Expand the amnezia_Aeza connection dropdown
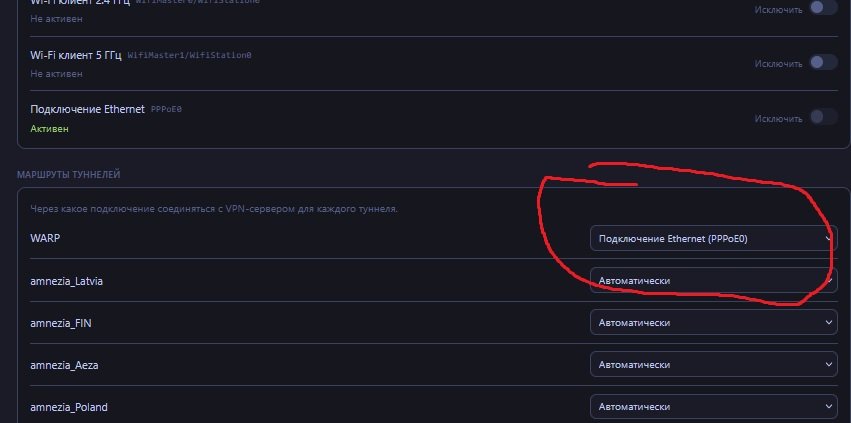 click(713, 365)
